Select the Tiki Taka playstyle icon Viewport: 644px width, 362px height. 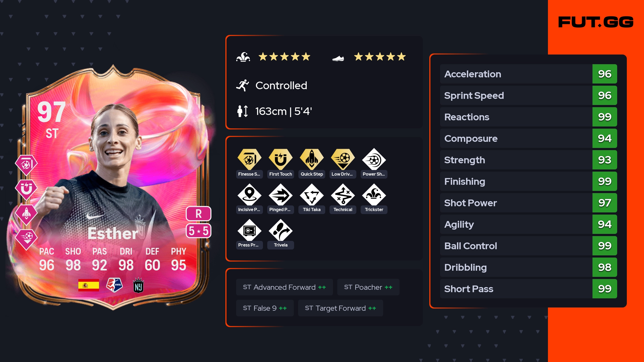click(x=312, y=195)
